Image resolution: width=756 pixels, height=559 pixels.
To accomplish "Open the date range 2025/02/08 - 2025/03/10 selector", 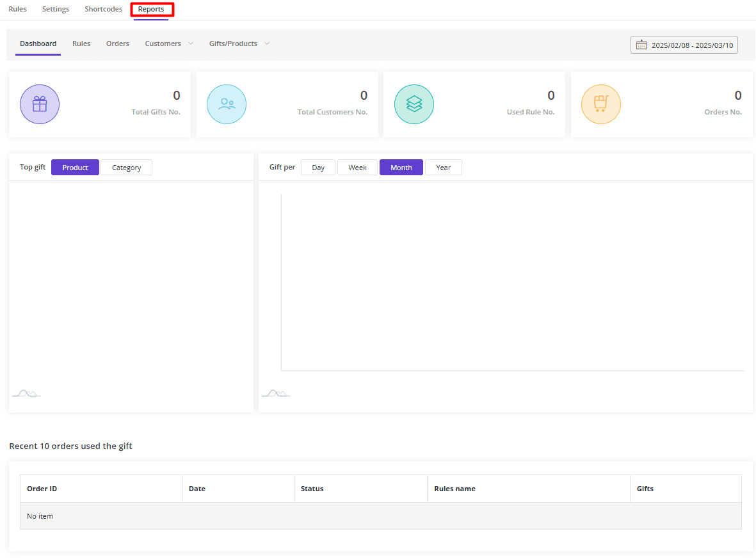I will tap(684, 45).
